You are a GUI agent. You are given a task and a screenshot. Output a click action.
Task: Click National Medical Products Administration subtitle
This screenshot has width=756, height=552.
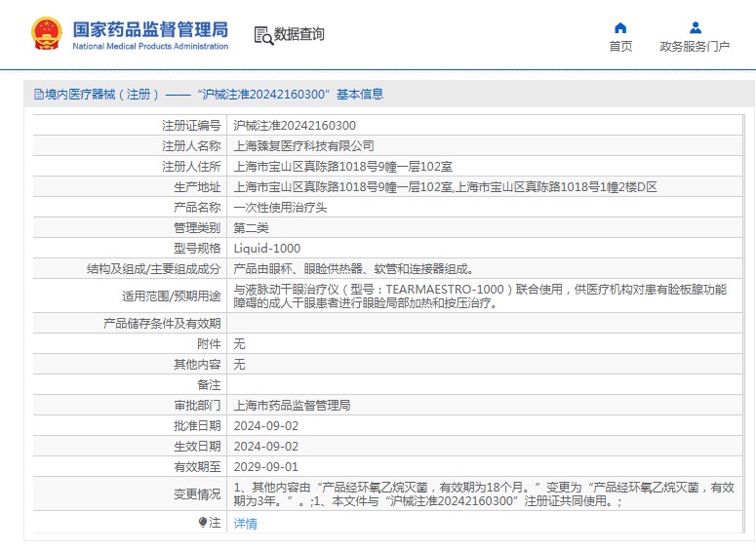coord(150,46)
